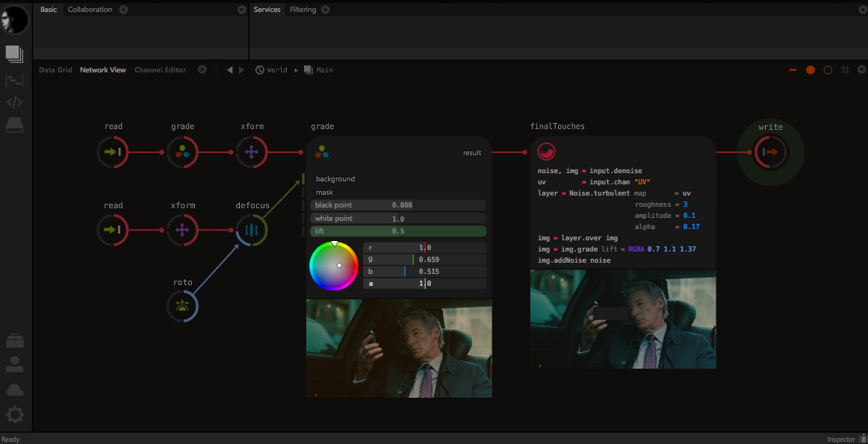Open the code editor sidebar icon
This screenshot has width=868, height=444.
click(x=14, y=102)
